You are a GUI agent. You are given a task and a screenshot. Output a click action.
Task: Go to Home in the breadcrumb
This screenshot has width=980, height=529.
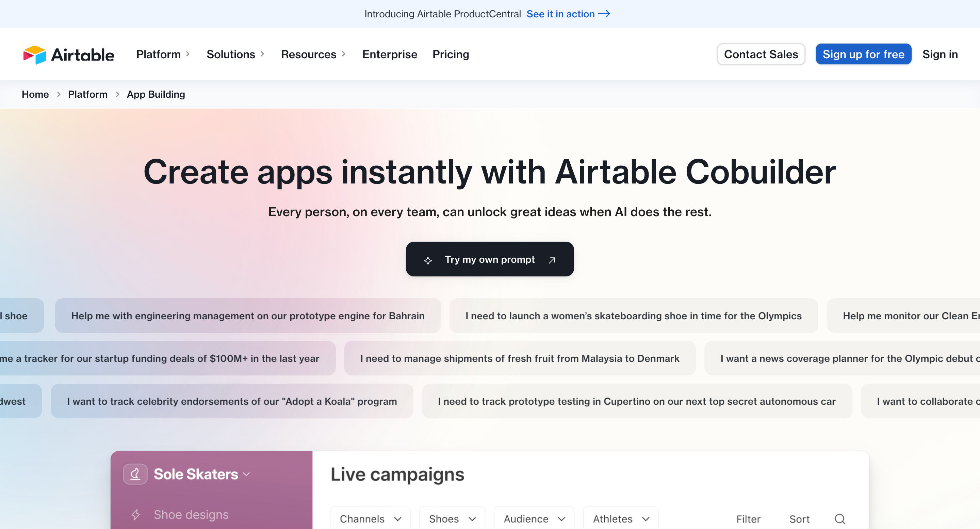[x=35, y=94]
